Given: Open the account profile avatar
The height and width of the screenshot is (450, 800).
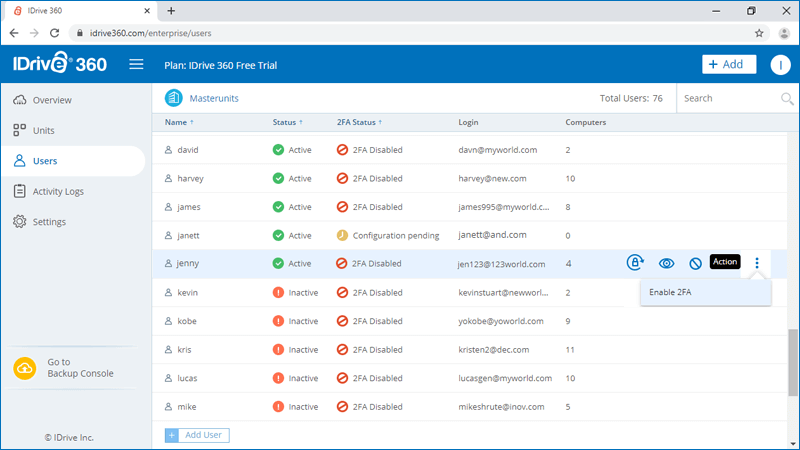Looking at the screenshot, I should [x=780, y=65].
